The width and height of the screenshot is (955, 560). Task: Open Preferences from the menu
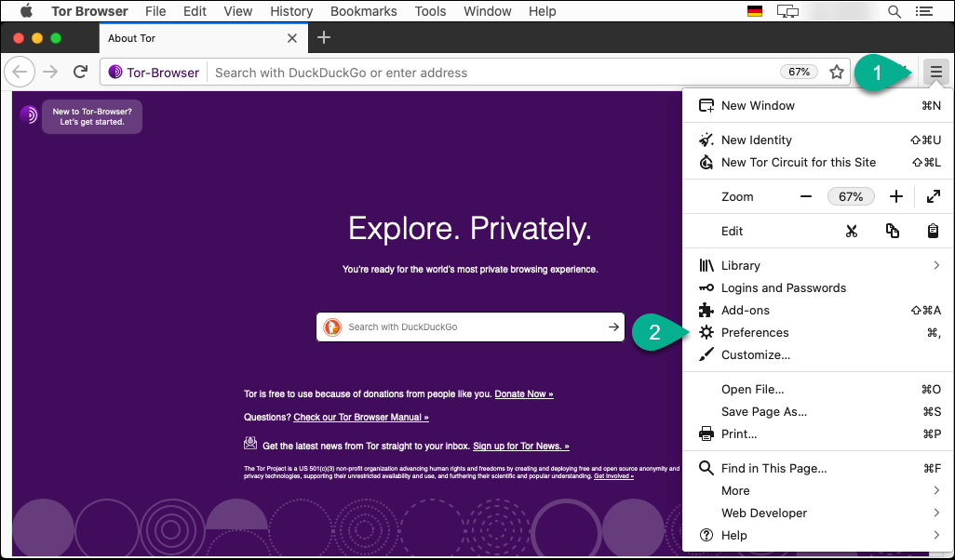[x=755, y=332]
